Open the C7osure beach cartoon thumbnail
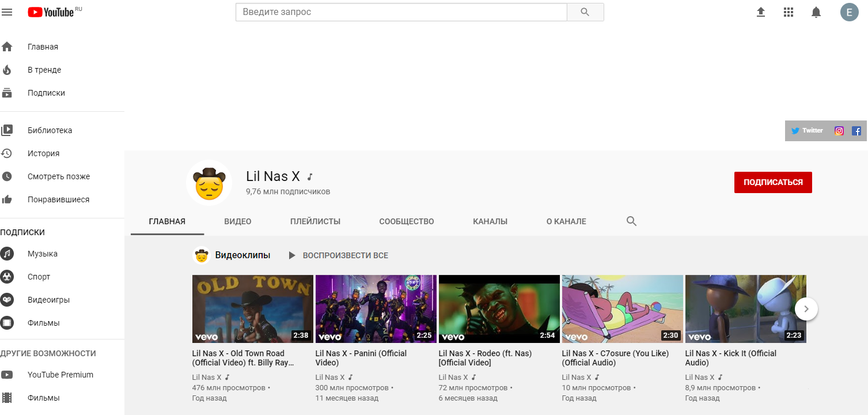This screenshot has height=415, width=868. coord(623,309)
